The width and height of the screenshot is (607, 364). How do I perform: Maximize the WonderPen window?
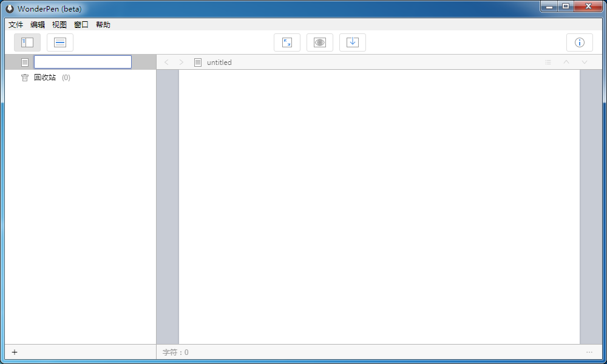pos(566,7)
